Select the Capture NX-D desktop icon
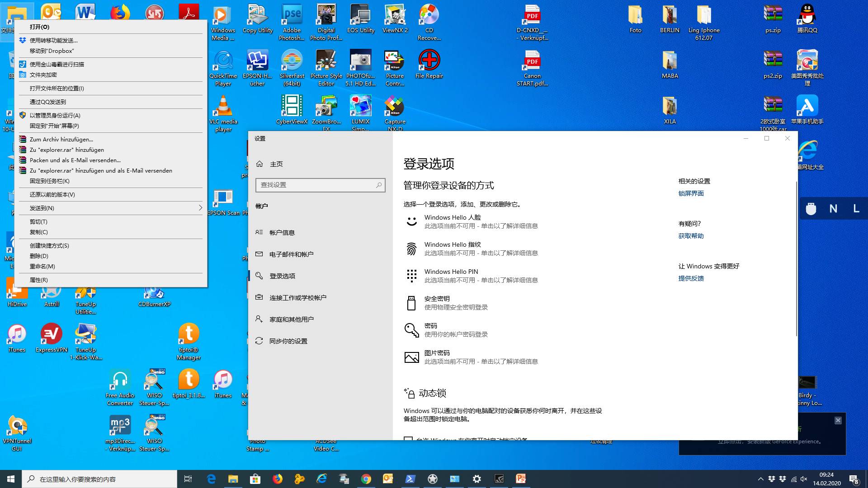This screenshot has height=488, width=868. coord(395,113)
